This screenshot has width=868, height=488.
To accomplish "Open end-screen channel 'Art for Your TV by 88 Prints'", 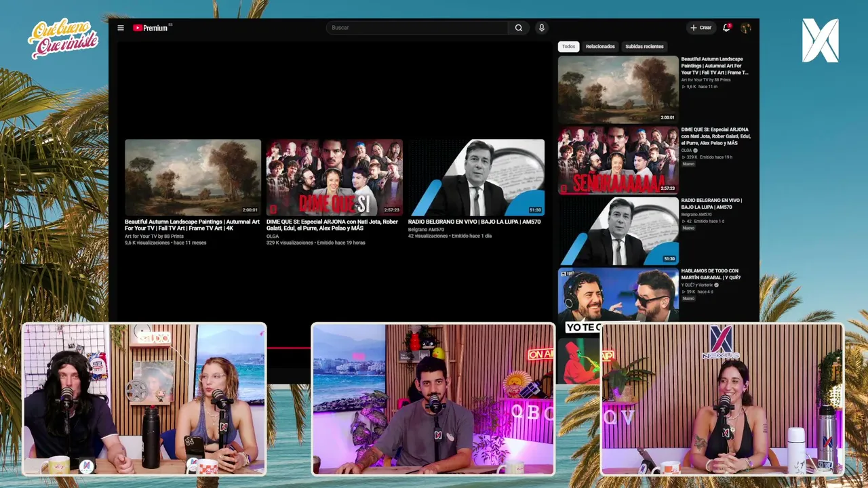I will [x=154, y=236].
